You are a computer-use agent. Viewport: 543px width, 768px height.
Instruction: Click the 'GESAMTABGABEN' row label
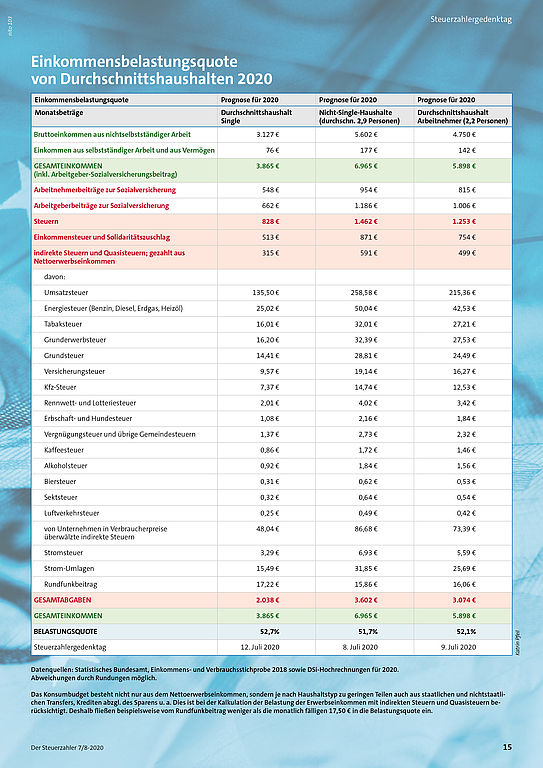point(62,600)
